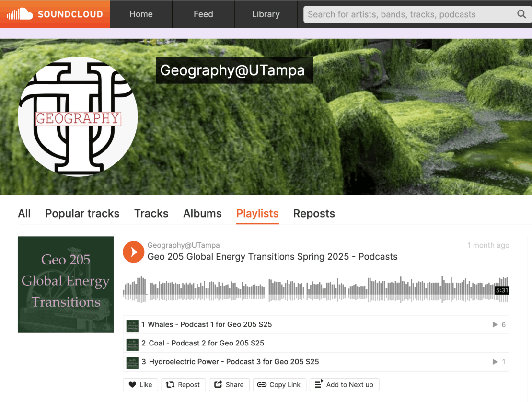Switch to the Popular tracks tab
Screen dimensions: 532x402
pyautogui.click(x=82, y=214)
